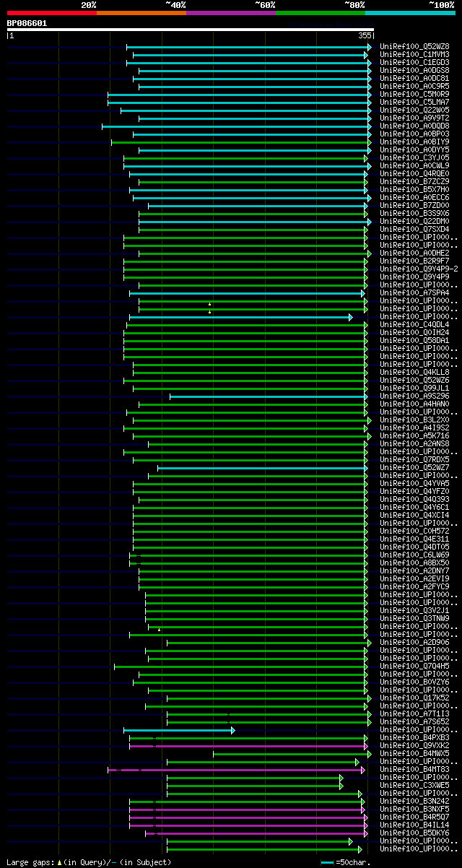Select the UniRef100_B3NXF5 label

click(x=414, y=809)
